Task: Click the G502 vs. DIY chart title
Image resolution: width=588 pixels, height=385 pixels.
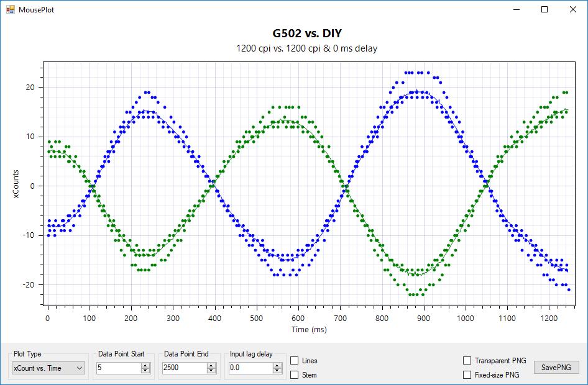Action: pos(307,34)
